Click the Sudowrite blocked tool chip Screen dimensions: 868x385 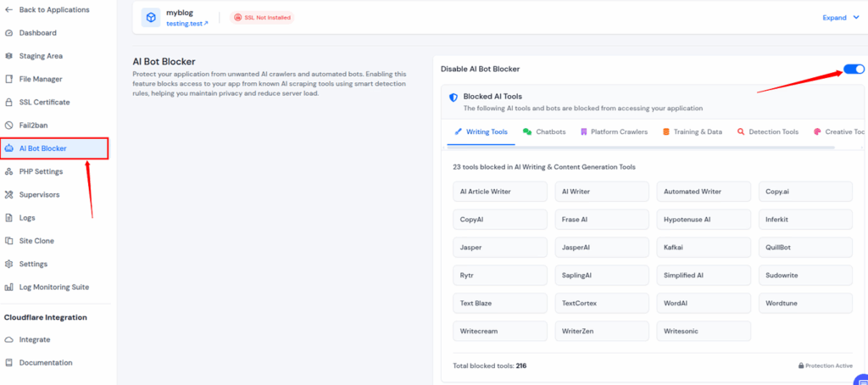point(805,276)
